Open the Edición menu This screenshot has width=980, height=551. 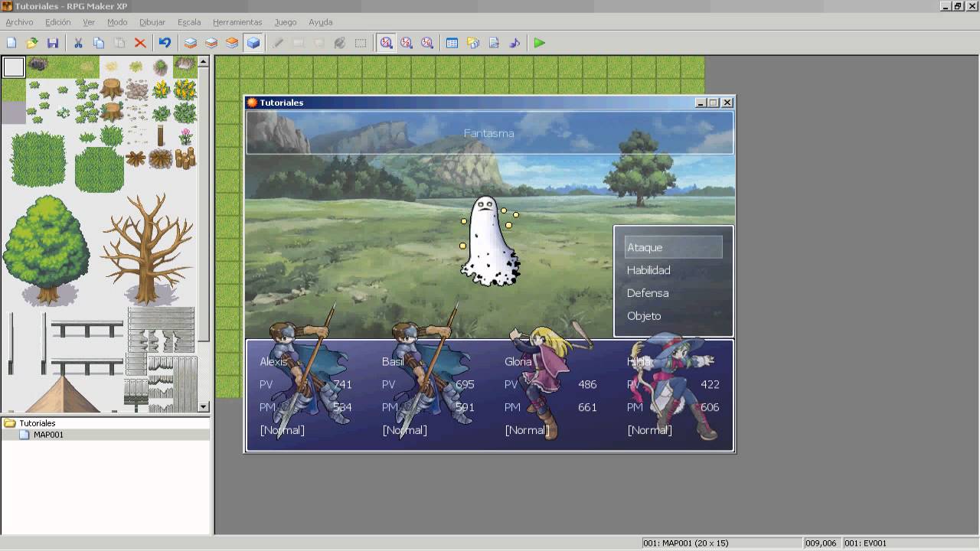(58, 22)
